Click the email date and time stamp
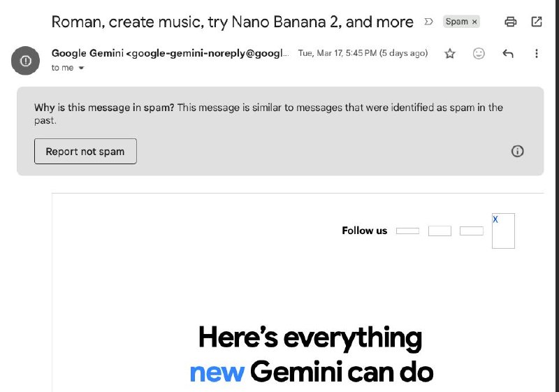Viewport: 559px width, 392px height. click(362, 54)
